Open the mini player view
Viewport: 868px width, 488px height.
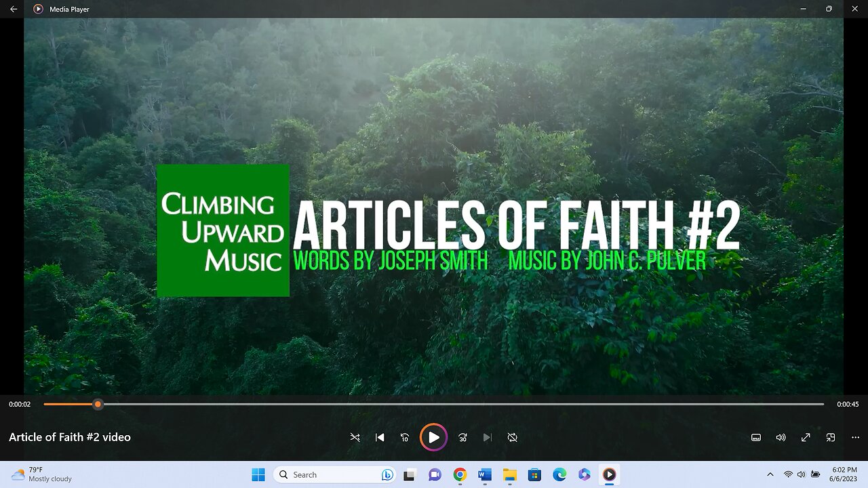831,438
